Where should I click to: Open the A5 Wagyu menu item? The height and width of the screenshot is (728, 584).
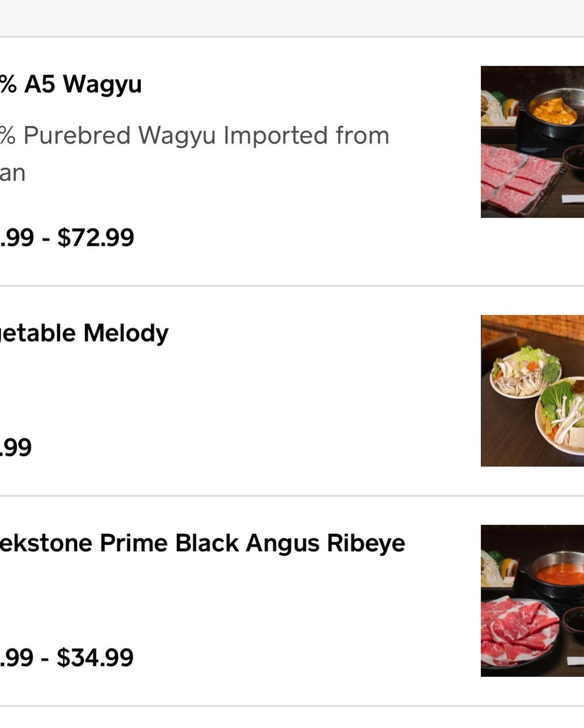coord(71,84)
